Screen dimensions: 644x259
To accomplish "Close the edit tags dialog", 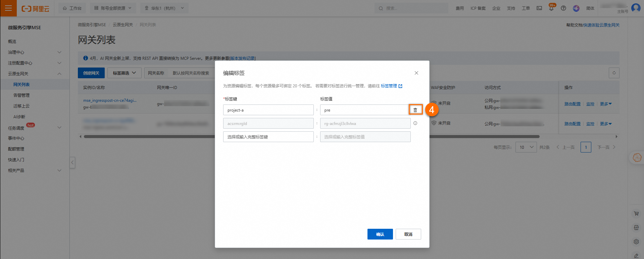I will [416, 73].
